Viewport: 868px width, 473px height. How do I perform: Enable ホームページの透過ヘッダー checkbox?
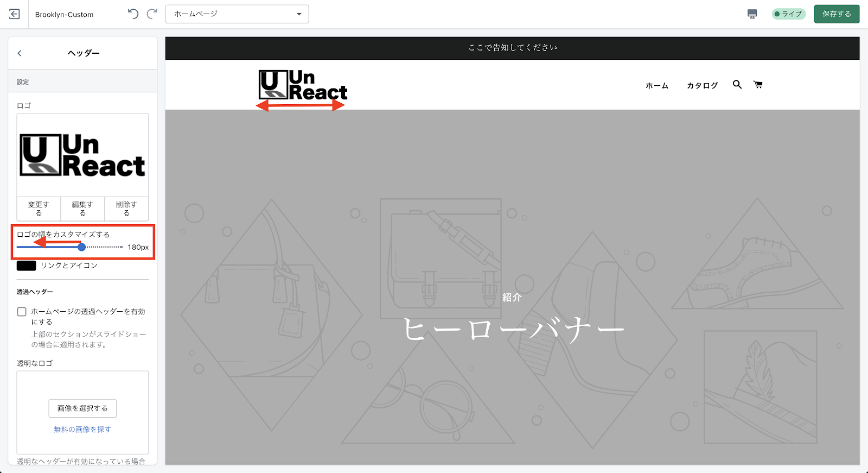[22, 312]
